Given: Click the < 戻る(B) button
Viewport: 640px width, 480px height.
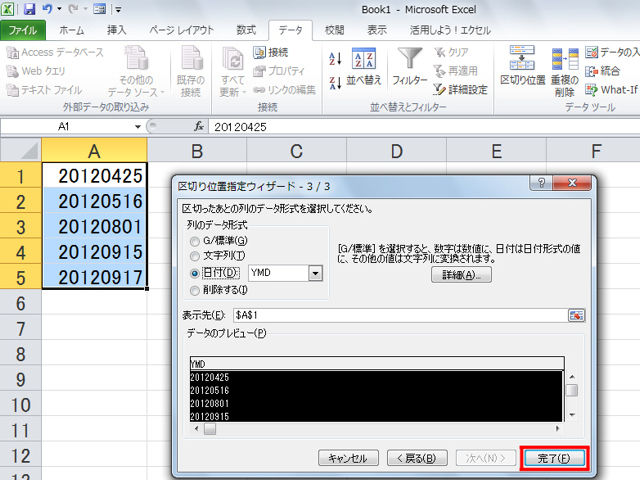Looking at the screenshot, I should coord(417,458).
